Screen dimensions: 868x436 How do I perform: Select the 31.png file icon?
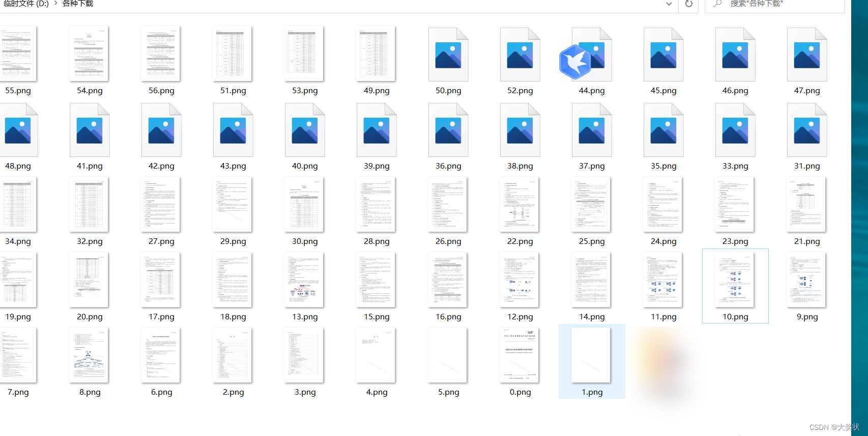[x=807, y=130]
